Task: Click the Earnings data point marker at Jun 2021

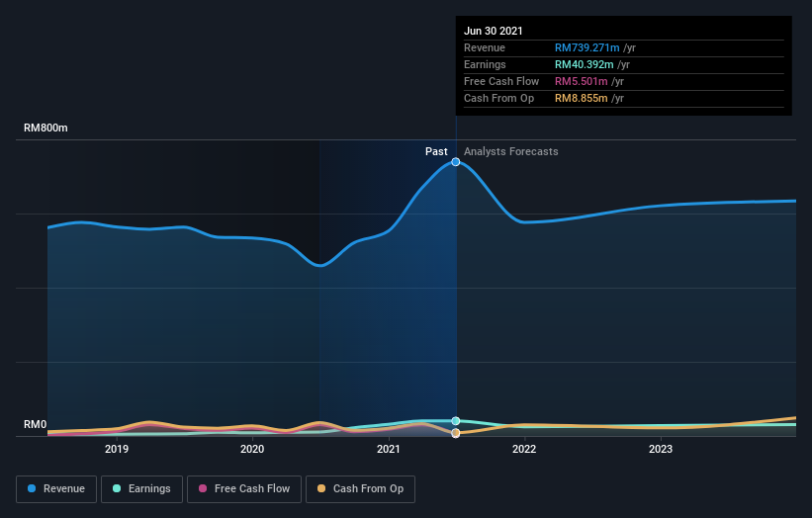Action: point(456,421)
